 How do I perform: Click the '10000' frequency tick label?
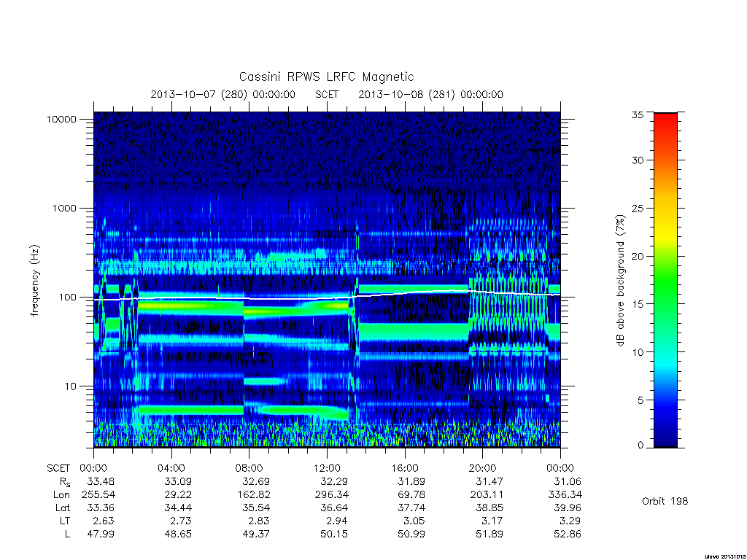coord(61,119)
